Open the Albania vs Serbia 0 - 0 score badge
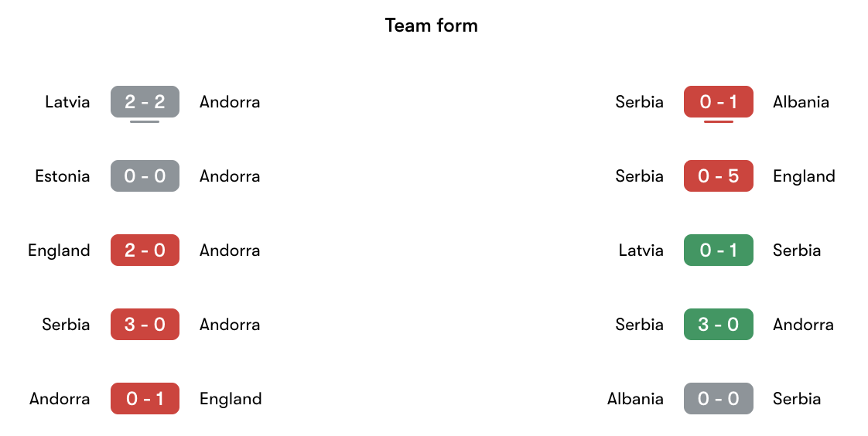This screenshot has height=436, width=868. click(718, 399)
